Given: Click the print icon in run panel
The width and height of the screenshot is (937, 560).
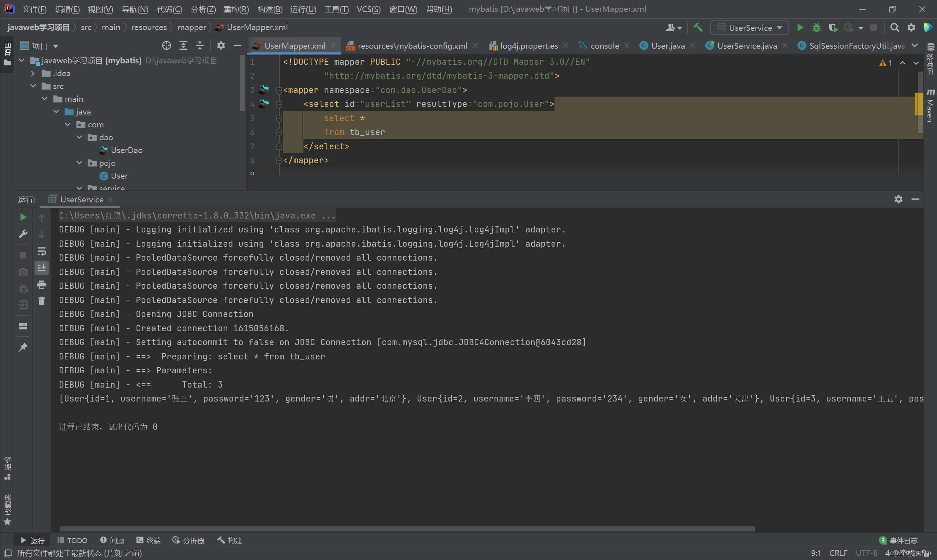Looking at the screenshot, I should (41, 285).
